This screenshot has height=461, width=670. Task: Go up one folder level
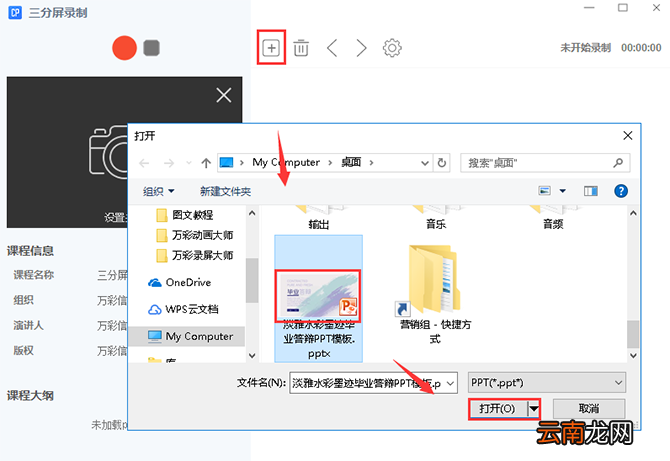(x=206, y=163)
